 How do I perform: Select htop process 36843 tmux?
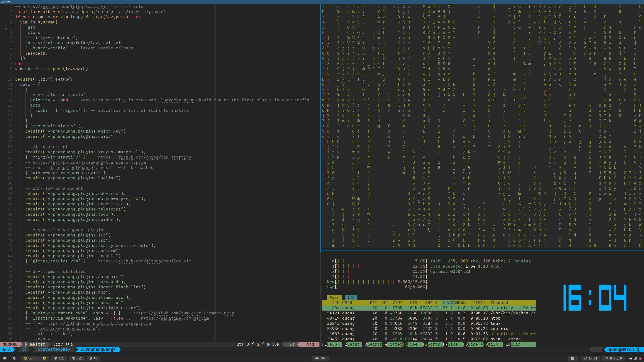point(429,323)
